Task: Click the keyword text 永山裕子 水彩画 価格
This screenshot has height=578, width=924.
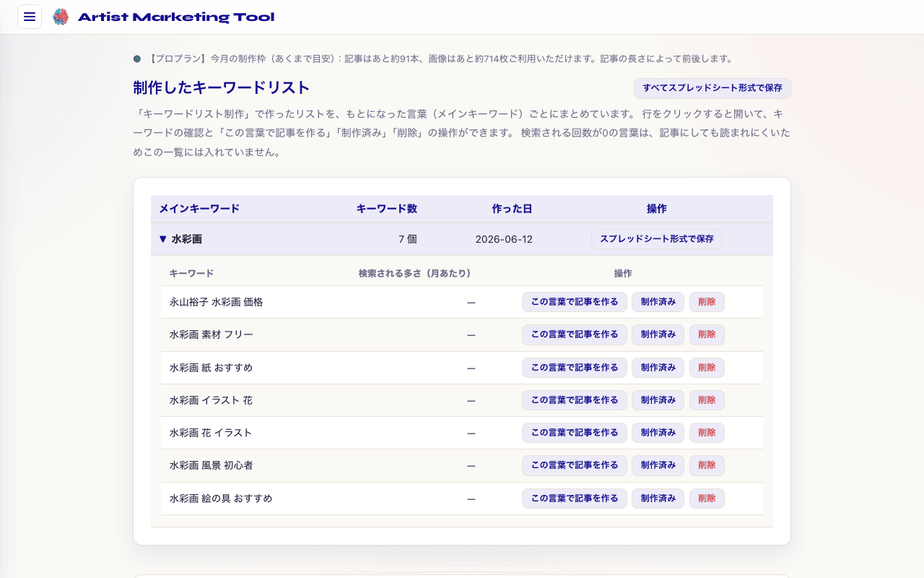Action: click(216, 302)
